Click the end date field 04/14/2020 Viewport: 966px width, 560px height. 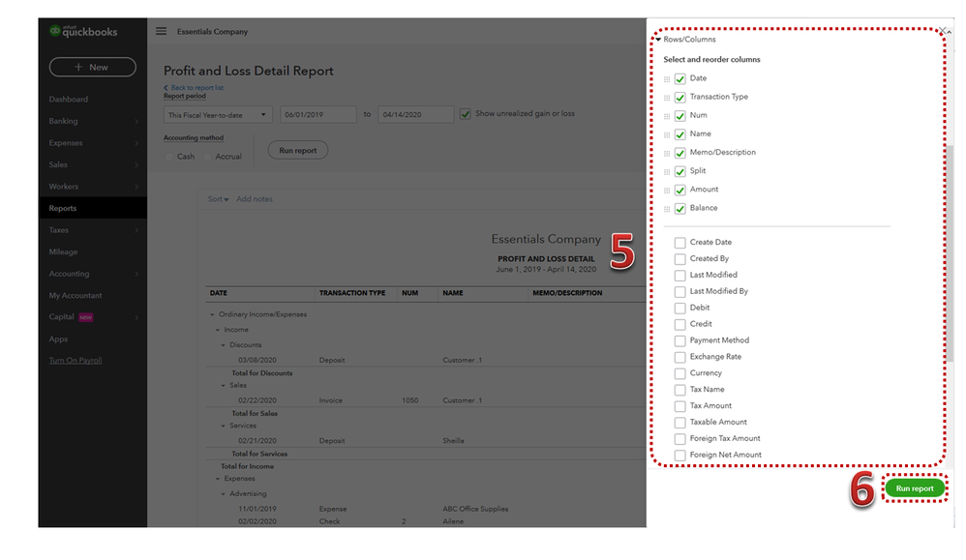[x=416, y=114]
